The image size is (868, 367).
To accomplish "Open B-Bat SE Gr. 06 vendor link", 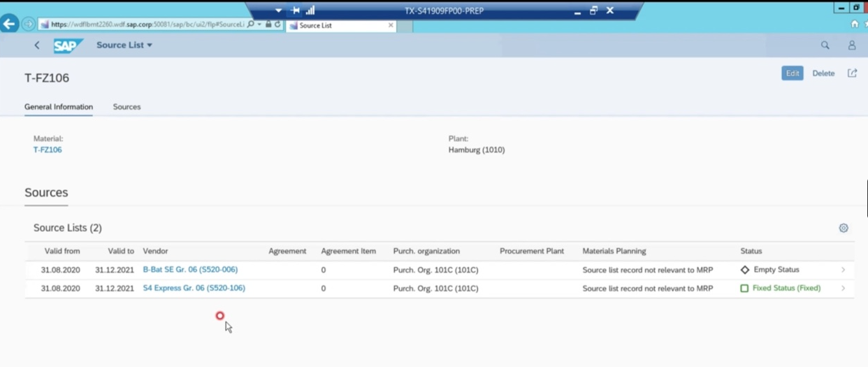I will (x=190, y=269).
